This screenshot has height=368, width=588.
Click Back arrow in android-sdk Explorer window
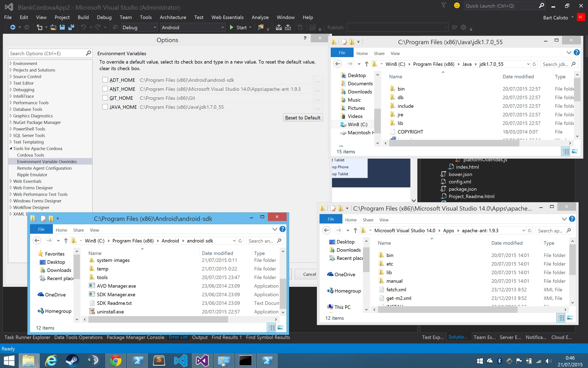tap(37, 241)
